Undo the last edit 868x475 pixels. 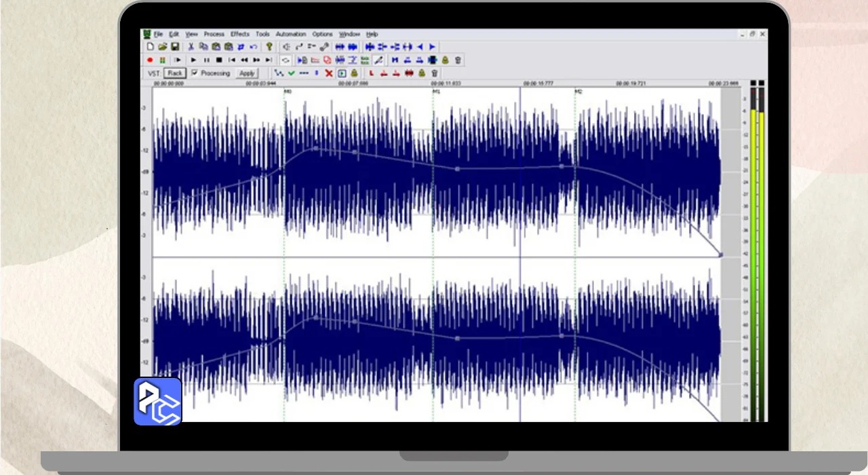[253, 47]
